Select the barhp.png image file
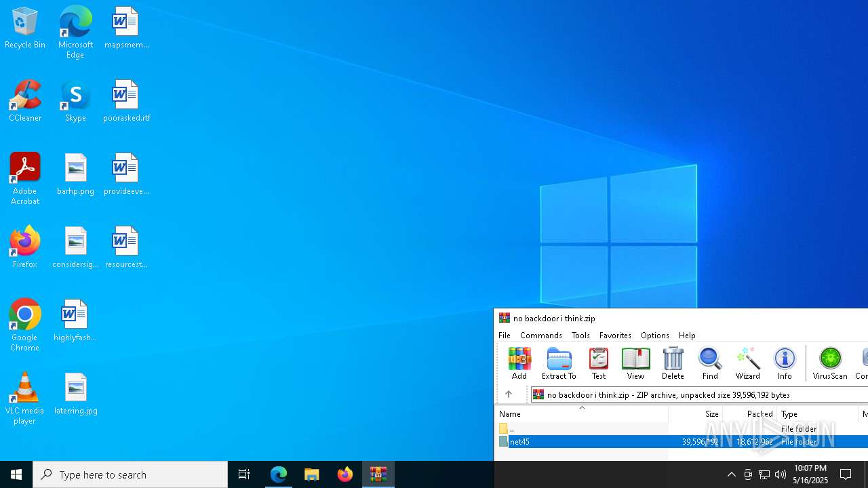This screenshot has height=488, width=868. pyautogui.click(x=75, y=175)
